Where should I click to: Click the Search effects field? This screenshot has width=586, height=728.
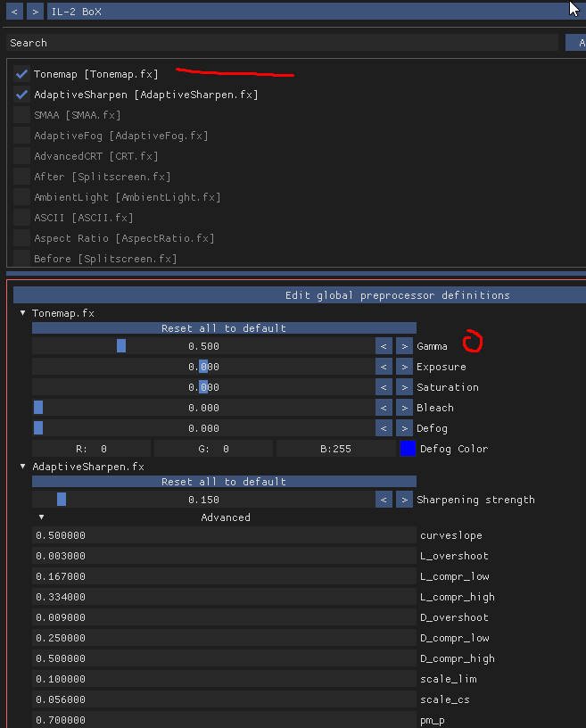pos(282,43)
